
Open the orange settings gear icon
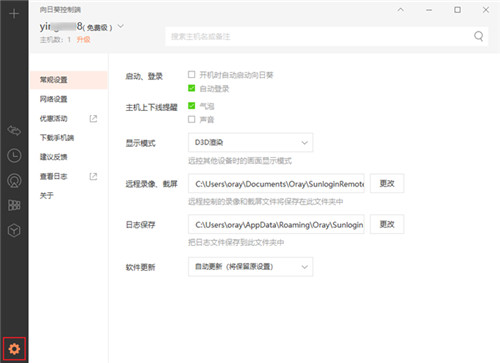click(x=14, y=349)
